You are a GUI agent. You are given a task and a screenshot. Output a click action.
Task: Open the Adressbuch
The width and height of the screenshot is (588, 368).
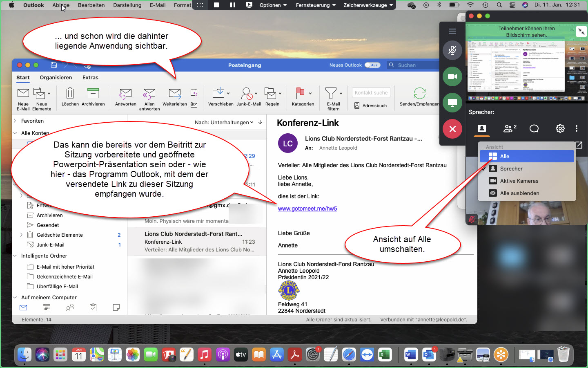(x=370, y=105)
